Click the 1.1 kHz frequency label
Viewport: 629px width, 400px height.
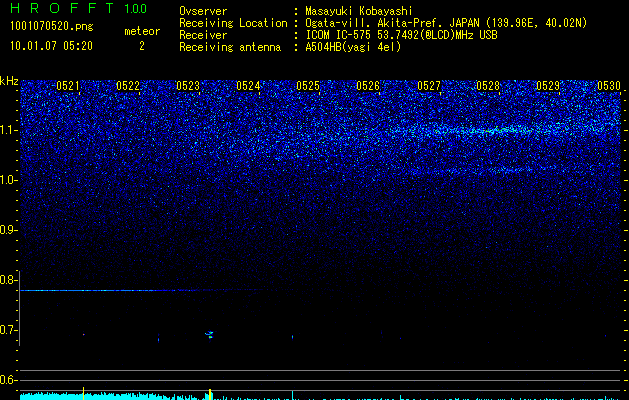tap(8, 130)
